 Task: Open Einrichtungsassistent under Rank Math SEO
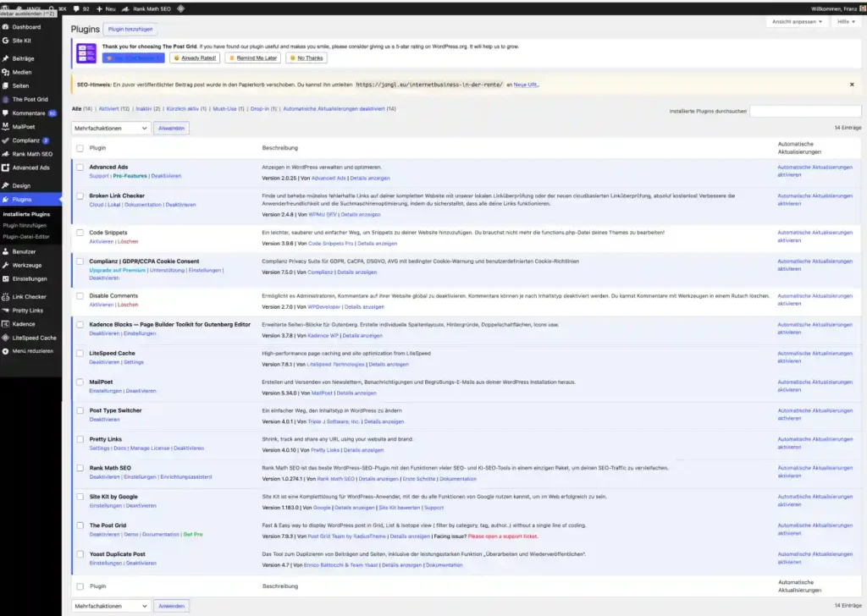(185, 477)
